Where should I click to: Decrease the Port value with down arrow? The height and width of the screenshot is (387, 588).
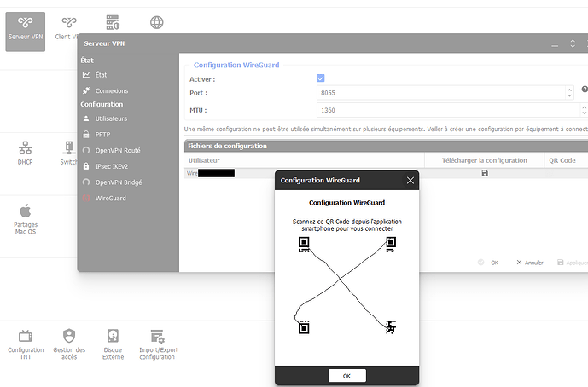569,96
